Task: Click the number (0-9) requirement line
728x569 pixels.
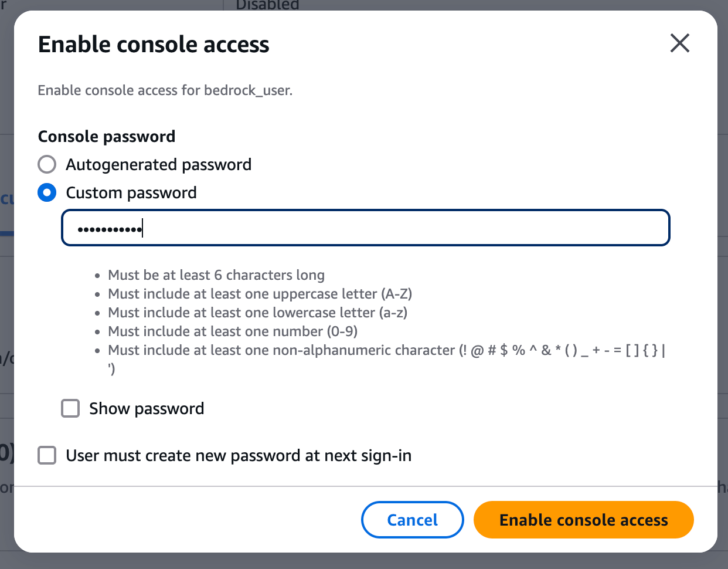Action: click(233, 331)
